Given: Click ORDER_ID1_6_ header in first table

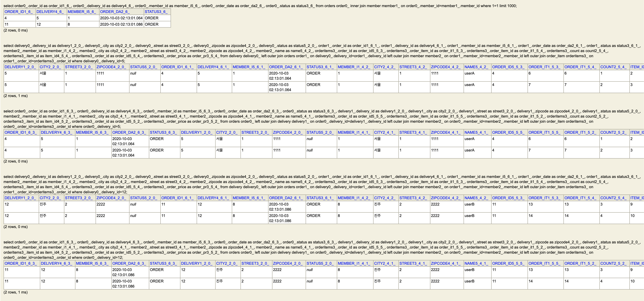Looking at the screenshot, I should coord(19,12).
